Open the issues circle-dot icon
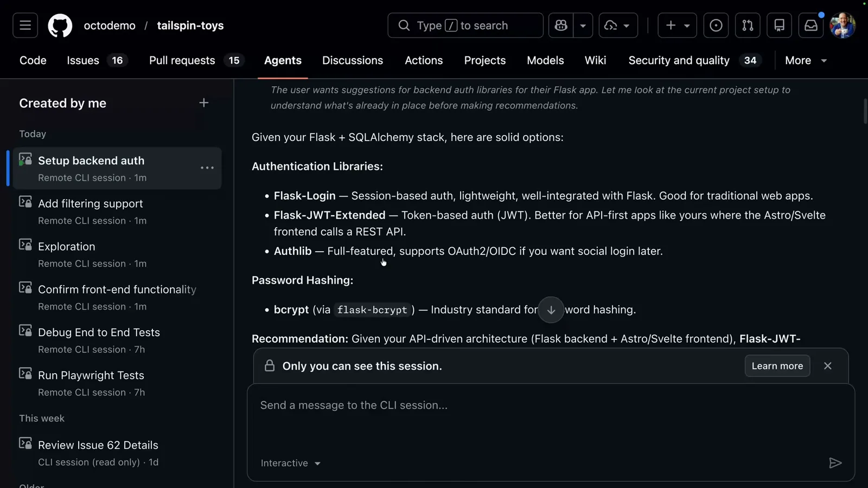 pos(716,25)
